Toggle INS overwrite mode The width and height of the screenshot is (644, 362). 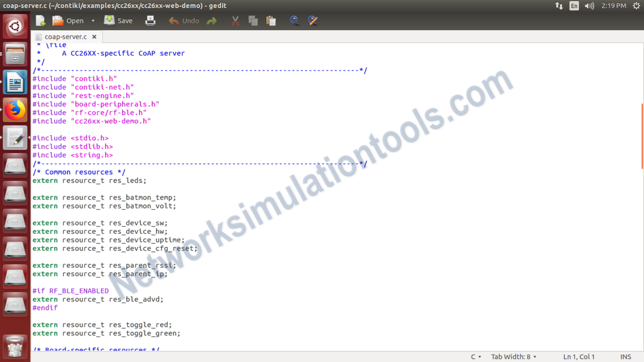[626, 357]
